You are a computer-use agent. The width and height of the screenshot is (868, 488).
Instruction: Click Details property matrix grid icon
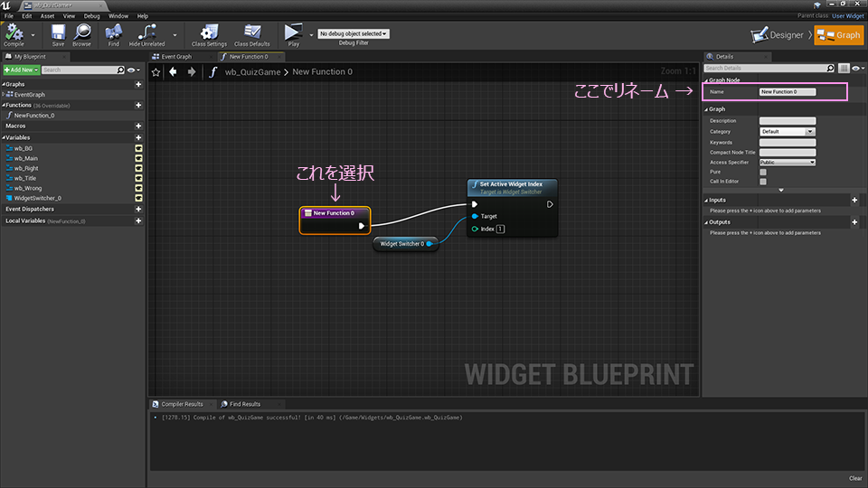[844, 68]
